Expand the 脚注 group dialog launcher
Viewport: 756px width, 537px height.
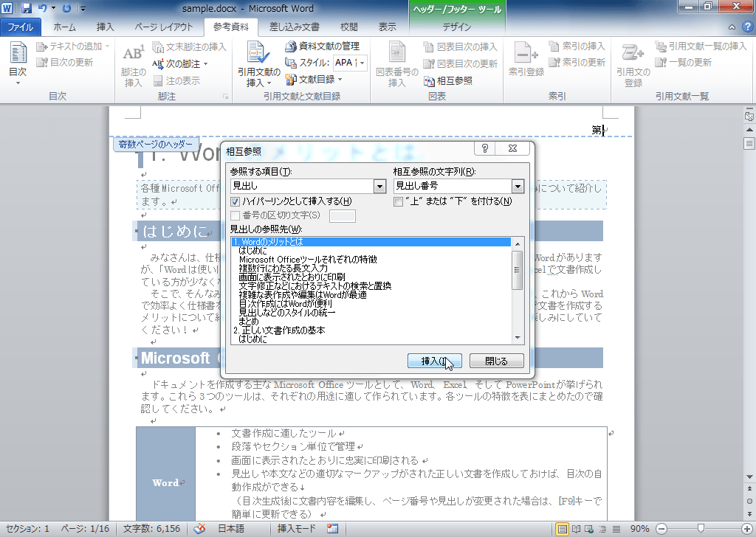[x=225, y=97]
